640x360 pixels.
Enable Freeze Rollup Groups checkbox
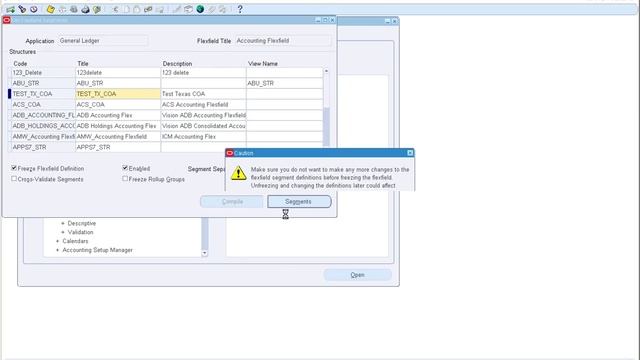tap(125, 179)
